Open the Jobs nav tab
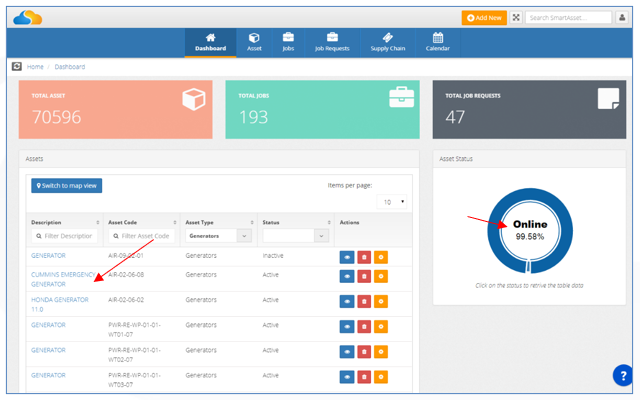Image resolution: width=640 pixels, height=400 pixels. 288,43
